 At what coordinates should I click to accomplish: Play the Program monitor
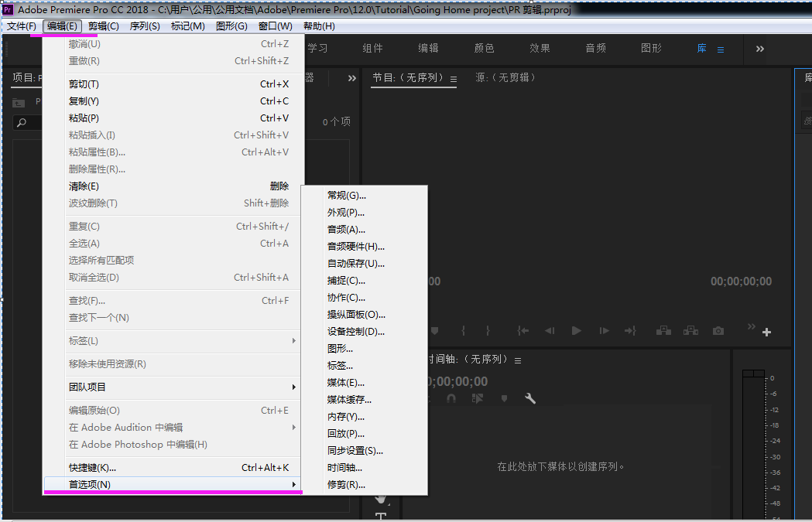577,330
